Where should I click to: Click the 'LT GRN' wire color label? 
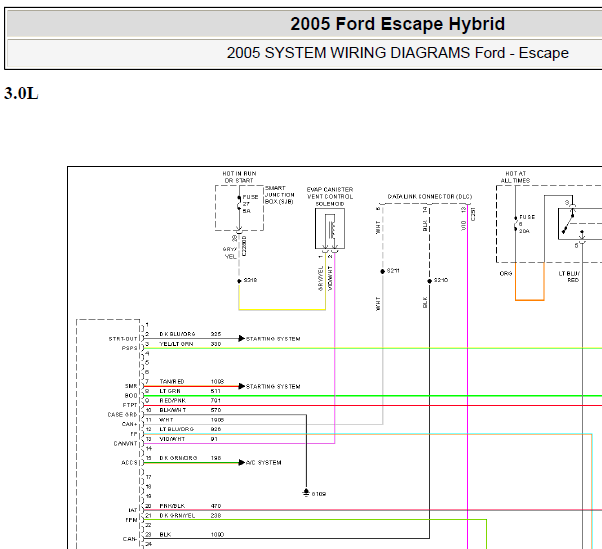pos(170,391)
